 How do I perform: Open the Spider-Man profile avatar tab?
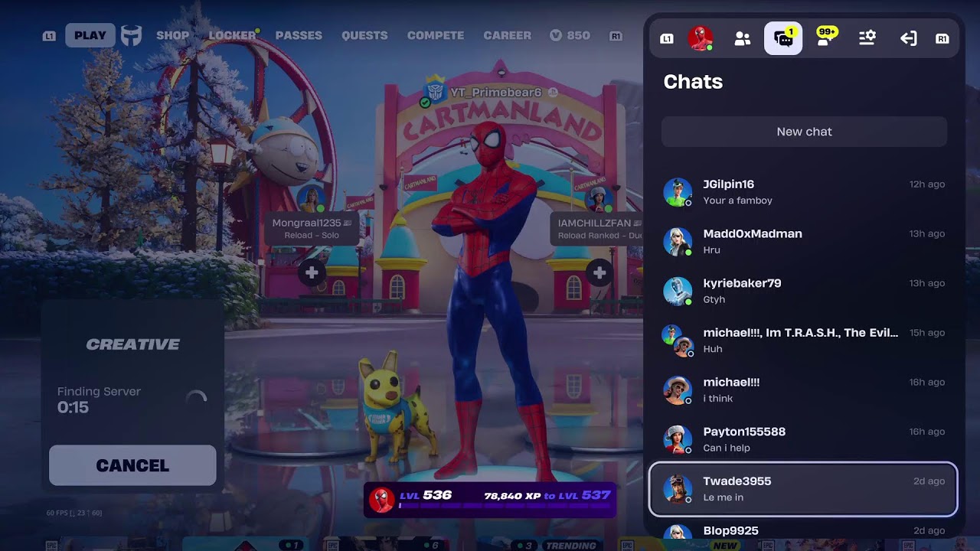tap(700, 38)
